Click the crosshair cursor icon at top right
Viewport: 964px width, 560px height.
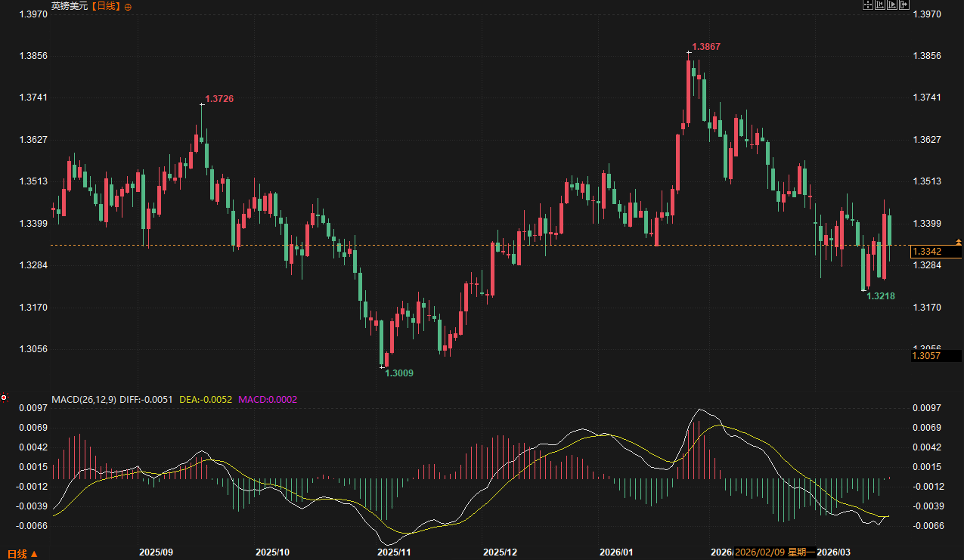click(x=868, y=5)
